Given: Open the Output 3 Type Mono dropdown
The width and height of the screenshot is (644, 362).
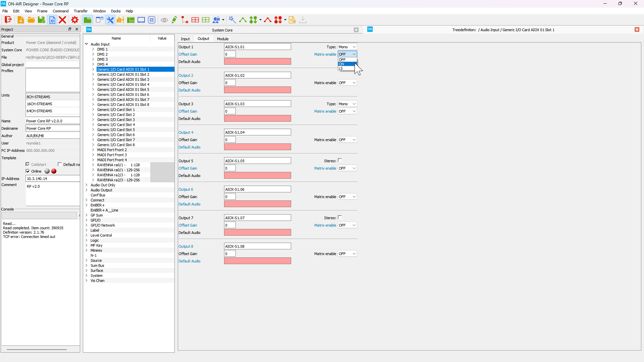Looking at the screenshot, I should [x=347, y=104].
